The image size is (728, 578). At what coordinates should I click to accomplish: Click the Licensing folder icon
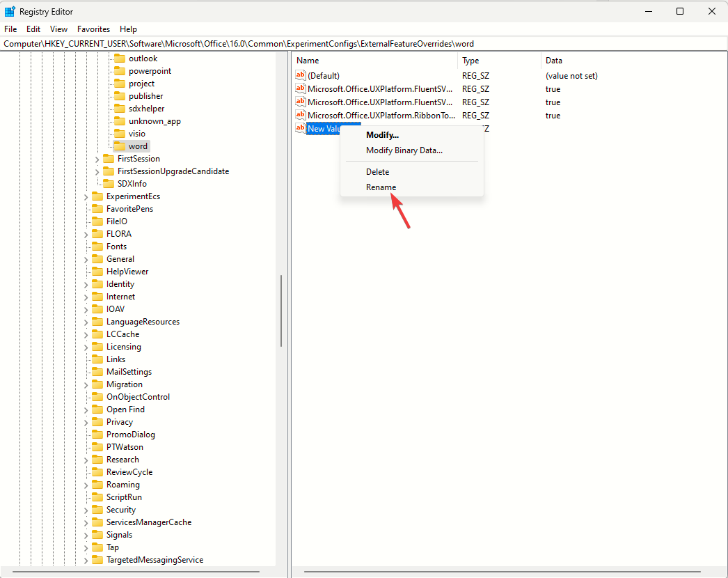[x=97, y=346]
